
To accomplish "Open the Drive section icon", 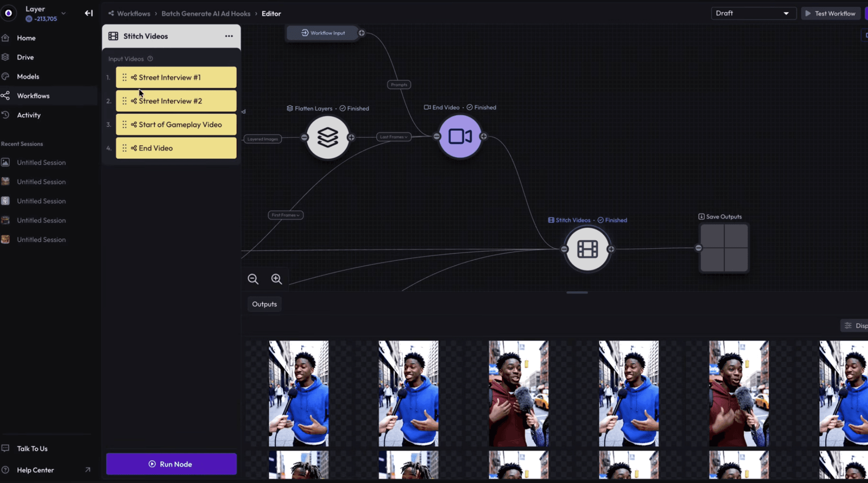I will coord(5,57).
